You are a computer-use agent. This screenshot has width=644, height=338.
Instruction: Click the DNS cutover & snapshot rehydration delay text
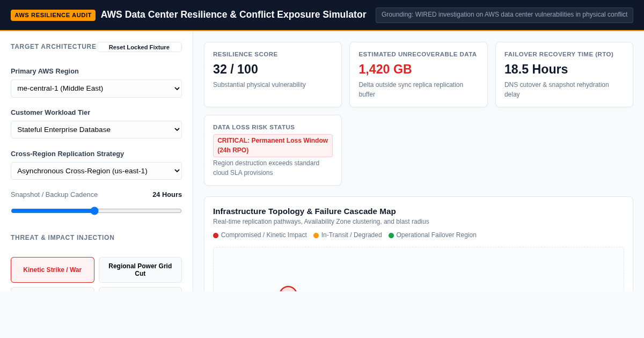[x=557, y=90]
